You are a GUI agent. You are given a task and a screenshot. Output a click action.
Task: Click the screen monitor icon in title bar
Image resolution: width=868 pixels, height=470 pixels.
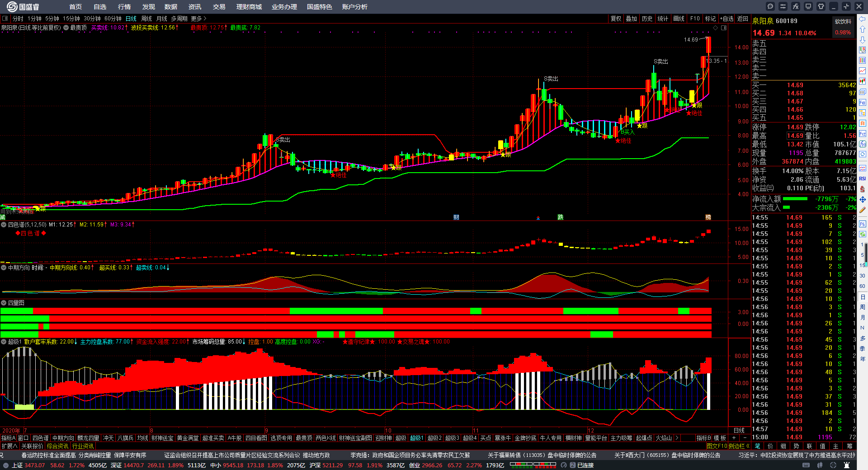point(808,6)
